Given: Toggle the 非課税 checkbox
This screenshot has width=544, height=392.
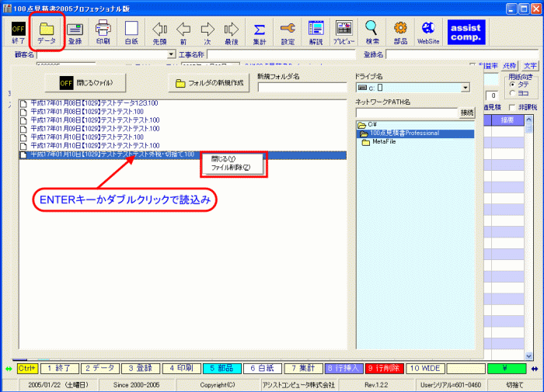Looking at the screenshot, I should 512,107.
